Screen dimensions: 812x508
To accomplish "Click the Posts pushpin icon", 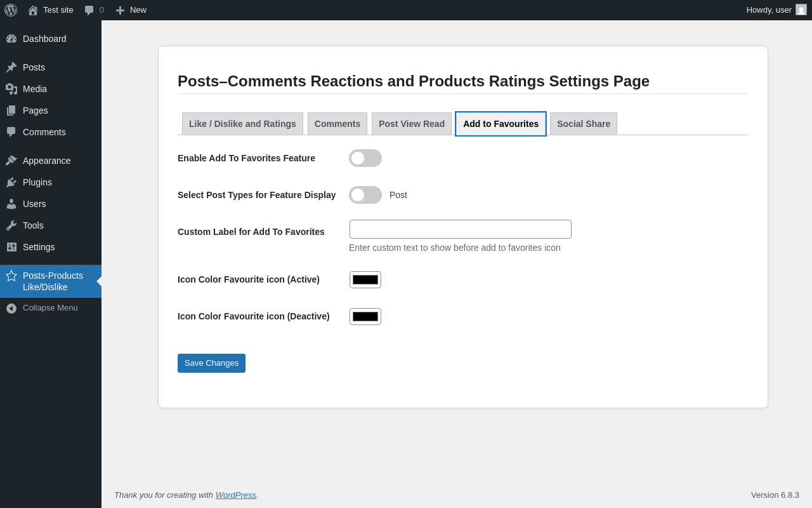I will tap(11, 67).
